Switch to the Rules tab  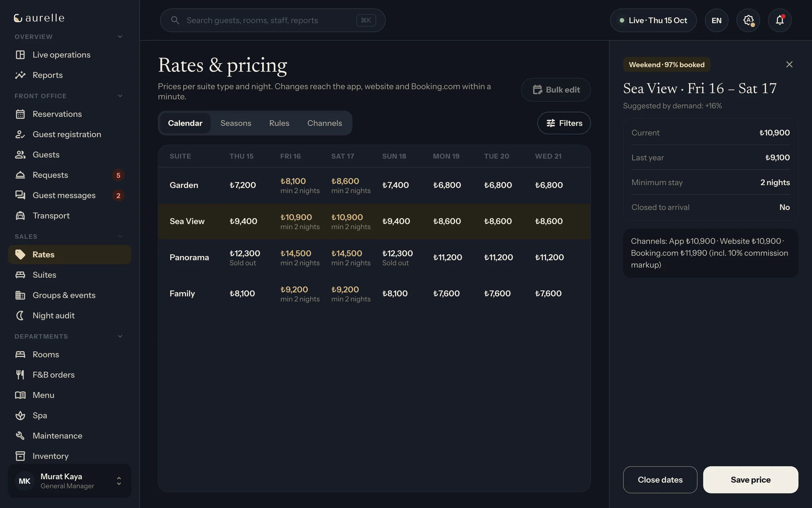279,123
